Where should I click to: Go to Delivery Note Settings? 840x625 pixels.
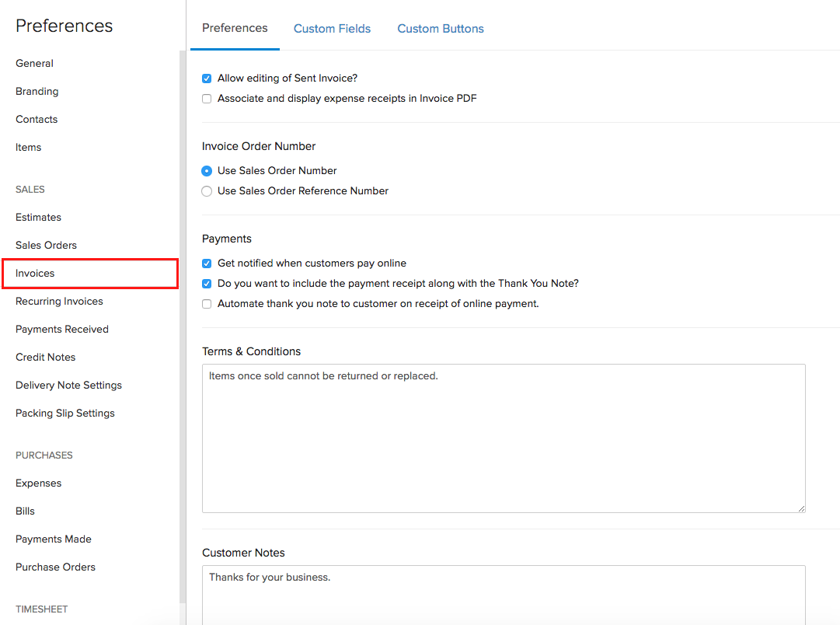click(x=68, y=385)
